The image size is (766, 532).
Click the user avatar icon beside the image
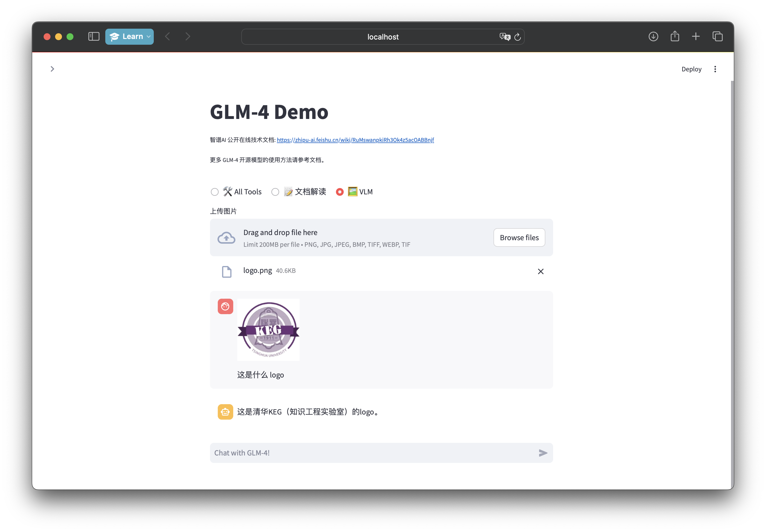pos(225,306)
